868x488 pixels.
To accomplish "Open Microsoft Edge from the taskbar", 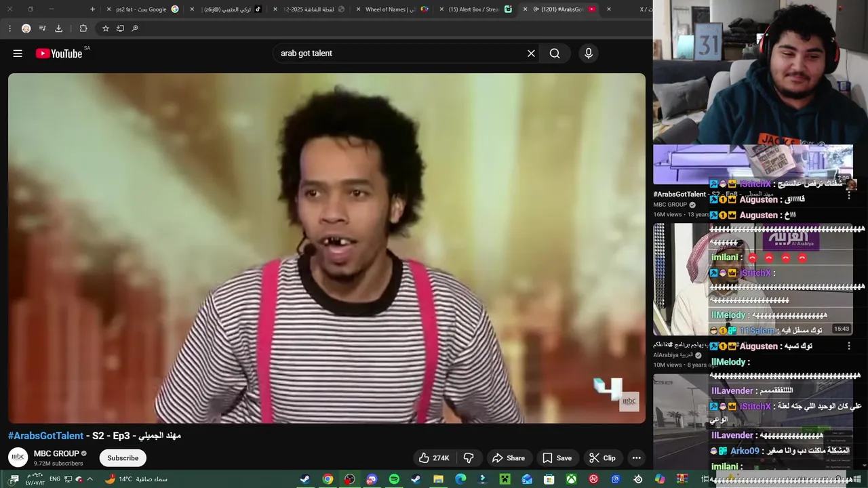I will (460, 479).
